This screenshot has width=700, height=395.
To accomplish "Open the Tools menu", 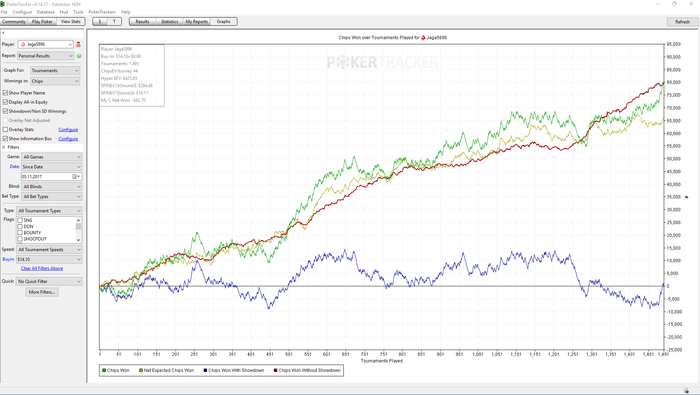I will point(78,12).
